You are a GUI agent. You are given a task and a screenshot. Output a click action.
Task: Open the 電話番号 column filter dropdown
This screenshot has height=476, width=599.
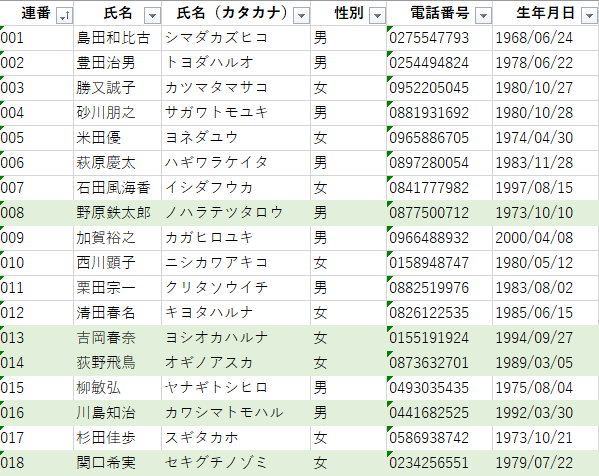click(483, 15)
